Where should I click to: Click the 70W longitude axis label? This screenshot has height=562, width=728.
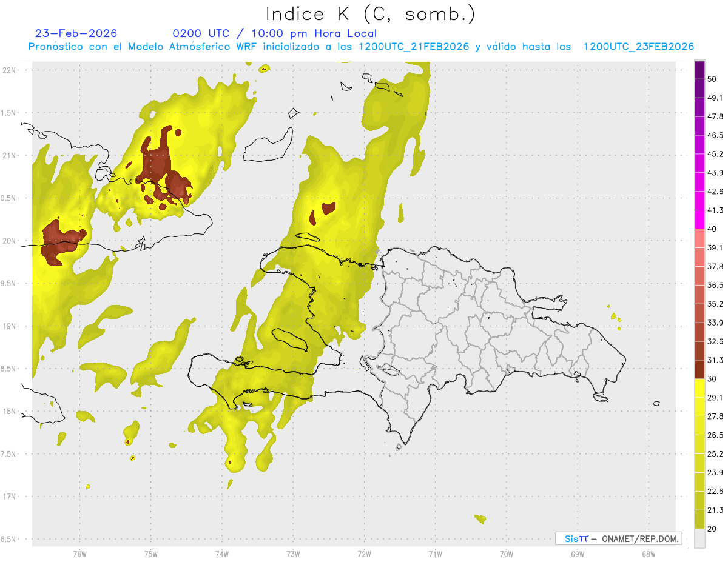click(x=507, y=554)
